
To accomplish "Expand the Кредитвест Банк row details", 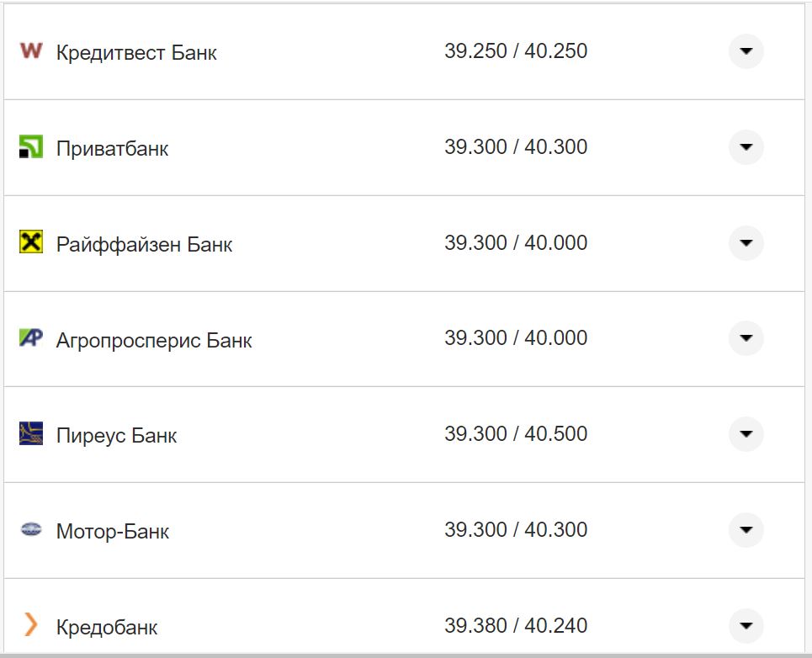I will click(746, 51).
